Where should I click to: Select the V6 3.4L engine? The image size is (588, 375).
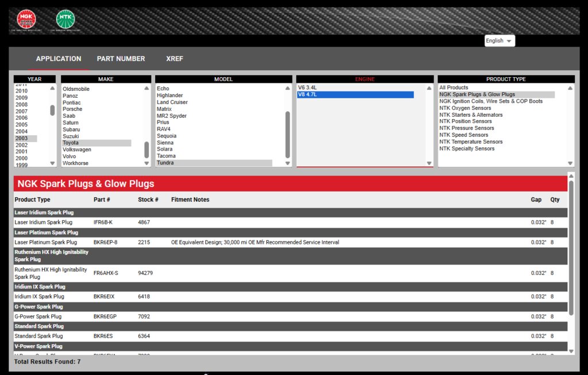[x=307, y=87]
